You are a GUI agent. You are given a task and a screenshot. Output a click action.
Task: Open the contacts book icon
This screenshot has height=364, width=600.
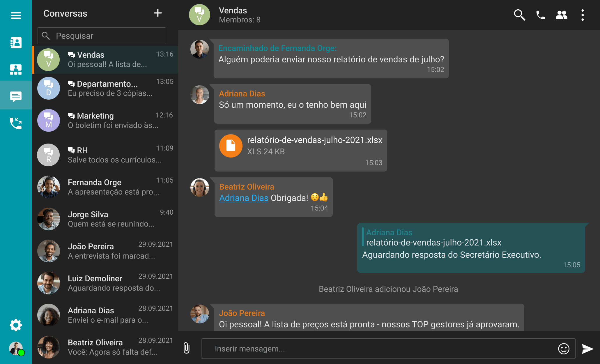(15, 43)
